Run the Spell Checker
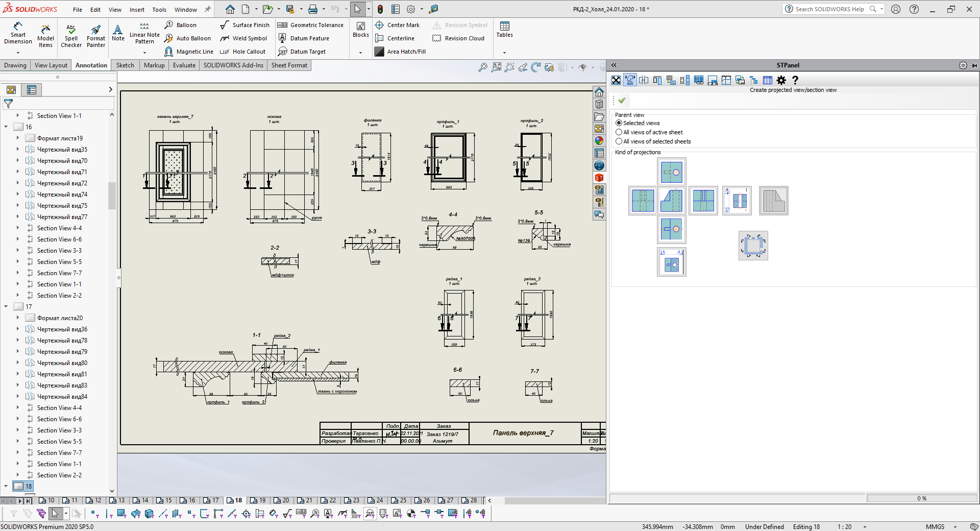Screen dimensions: 980x531 coord(71,35)
